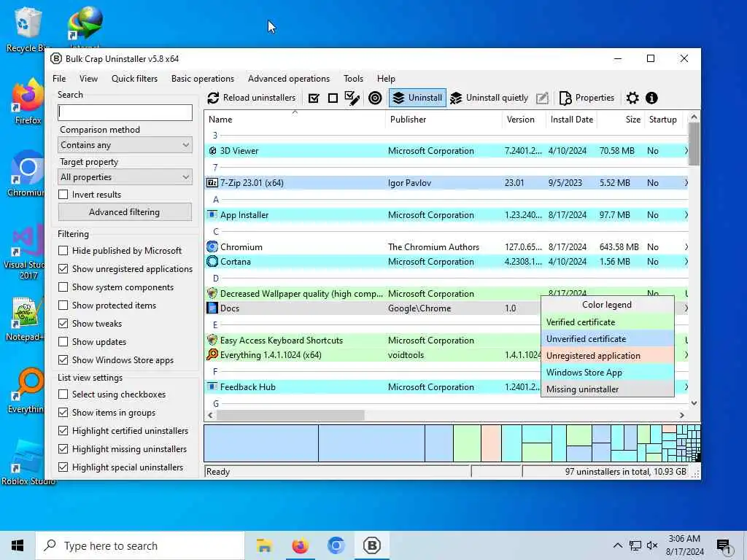Sort by the Version column header
The image size is (747, 560).
coord(524,120)
